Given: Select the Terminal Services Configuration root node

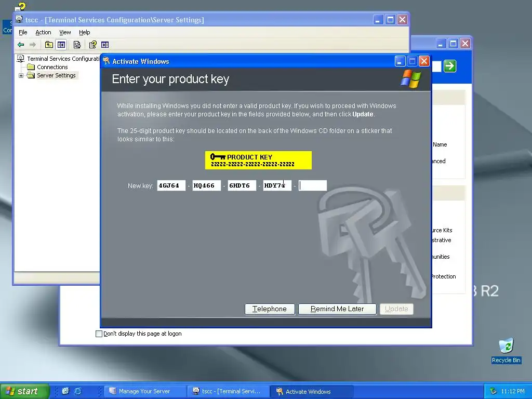Looking at the screenshot, I should 63,59.
